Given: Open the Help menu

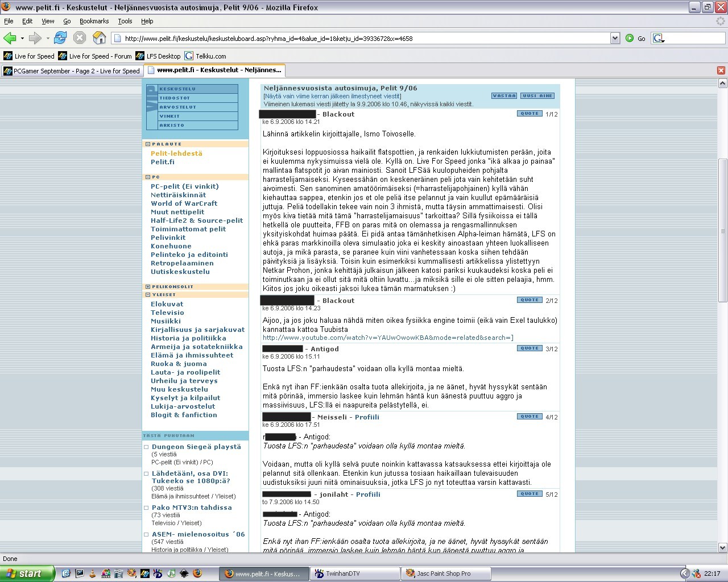Looking at the screenshot, I should point(147,21).
